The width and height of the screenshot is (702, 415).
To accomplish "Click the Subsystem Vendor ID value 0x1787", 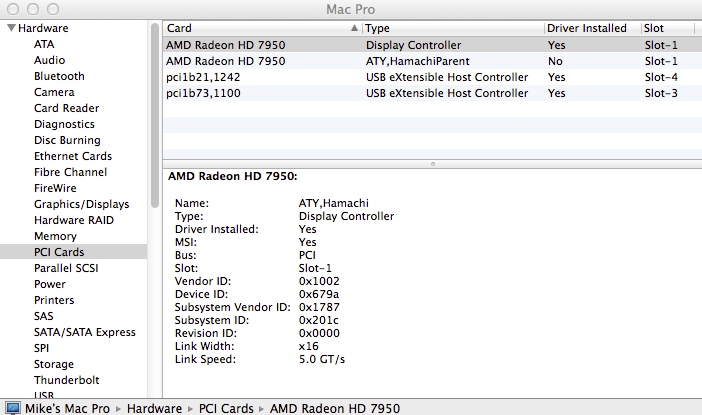I will point(319,307).
